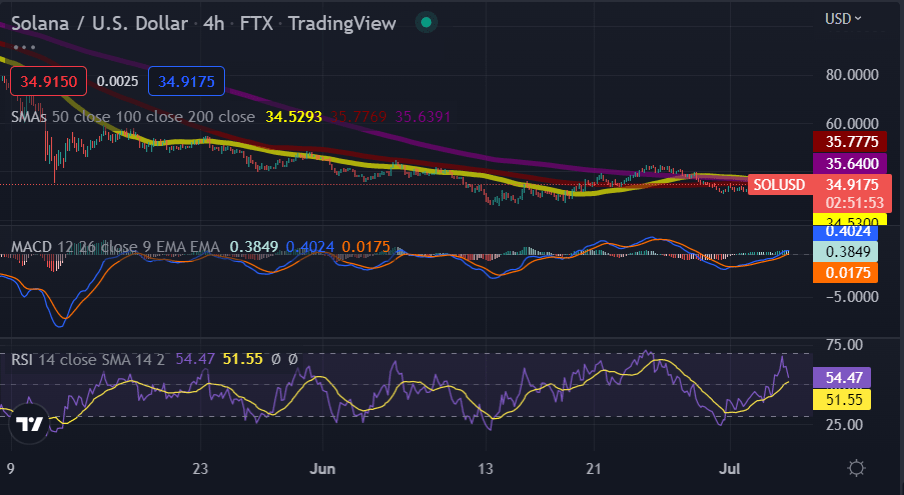Click the red sell price 34.9150
This screenshot has width=904, height=495.
click(x=48, y=81)
